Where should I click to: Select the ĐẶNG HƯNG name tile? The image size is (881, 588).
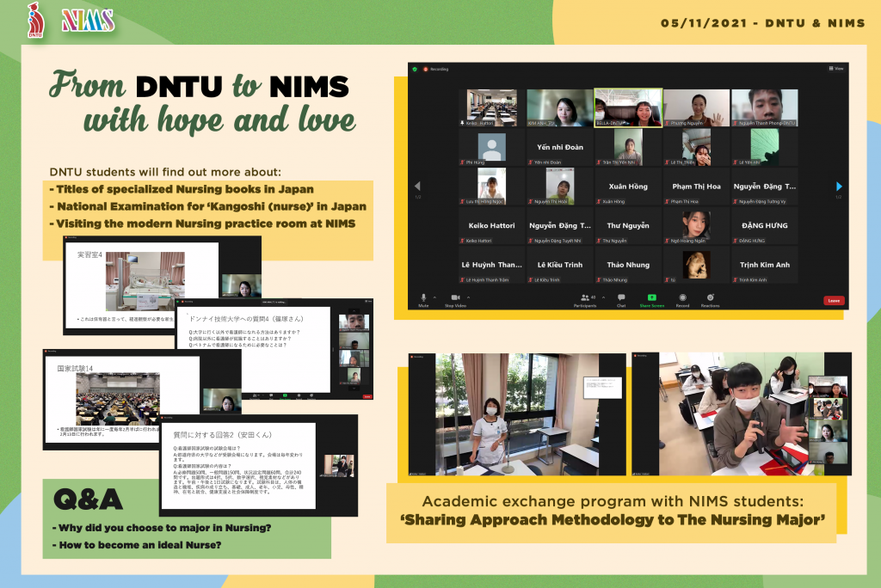tap(765, 226)
